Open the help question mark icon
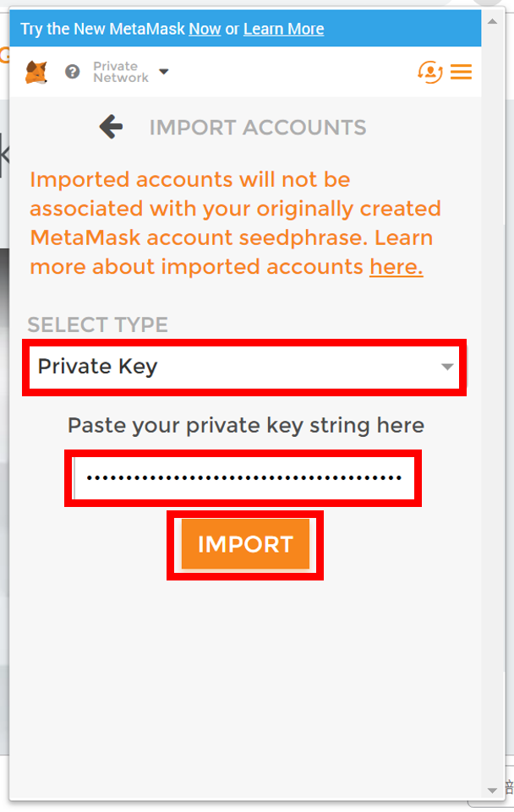 73,72
